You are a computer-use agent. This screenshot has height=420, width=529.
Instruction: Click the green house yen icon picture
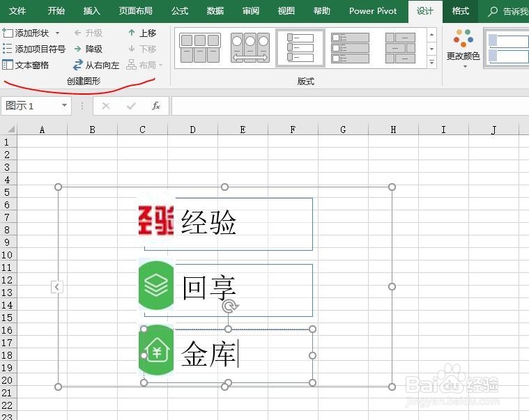pos(156,350)
